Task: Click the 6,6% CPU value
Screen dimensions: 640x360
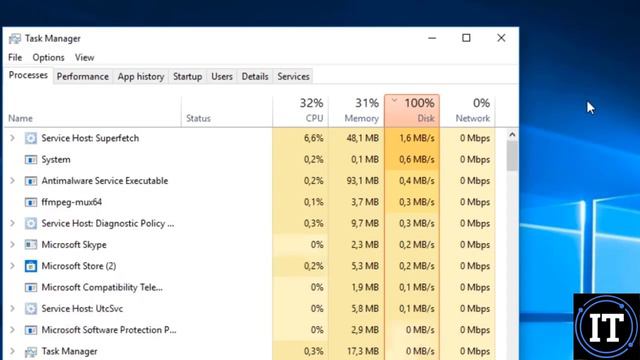Action: point(313,138)
